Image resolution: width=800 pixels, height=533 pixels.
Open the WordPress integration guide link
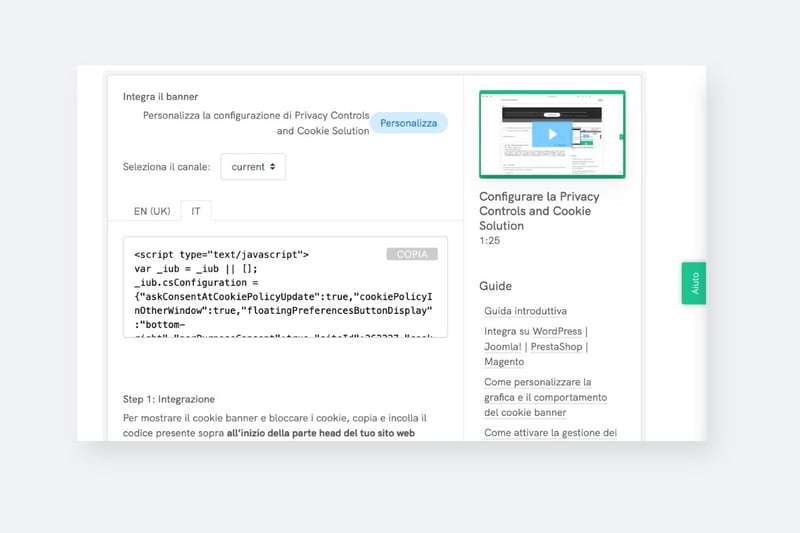[x=557, y=331]
